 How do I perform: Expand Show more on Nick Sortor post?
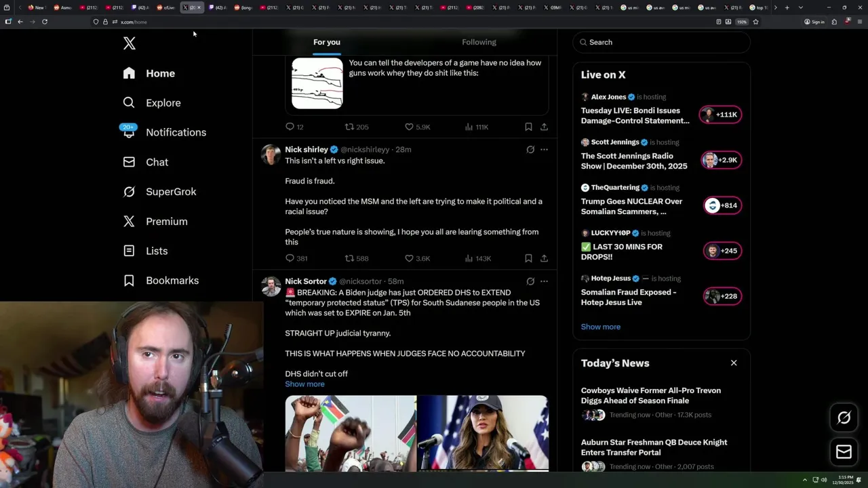click(304, 384)
